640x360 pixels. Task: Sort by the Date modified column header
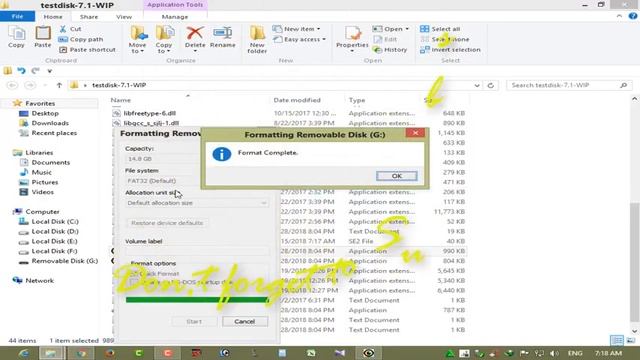click(297, 100)
